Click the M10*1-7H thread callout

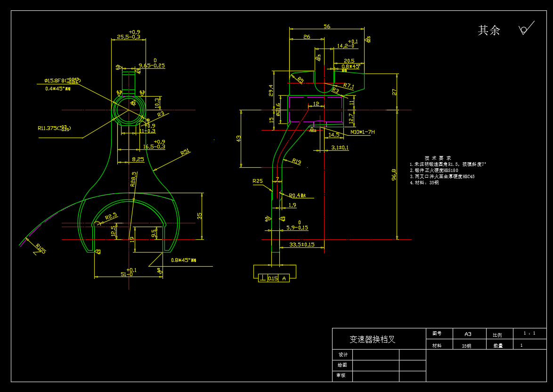pyautogui.click(x=363, y=132)
